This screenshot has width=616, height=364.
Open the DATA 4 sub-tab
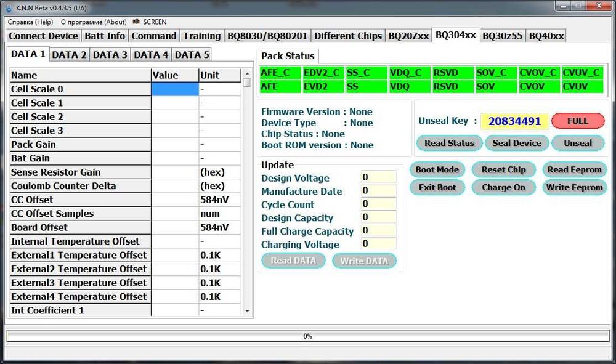coord(151,55)
